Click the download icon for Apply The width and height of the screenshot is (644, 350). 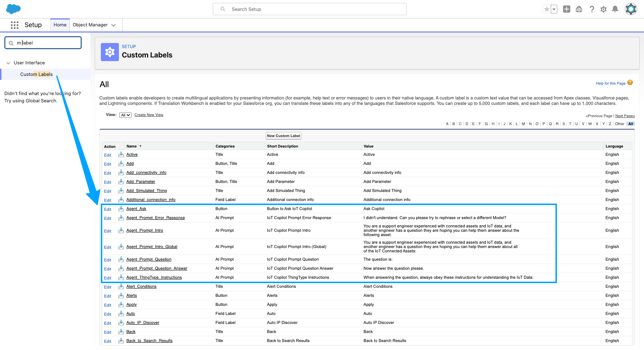121,304
